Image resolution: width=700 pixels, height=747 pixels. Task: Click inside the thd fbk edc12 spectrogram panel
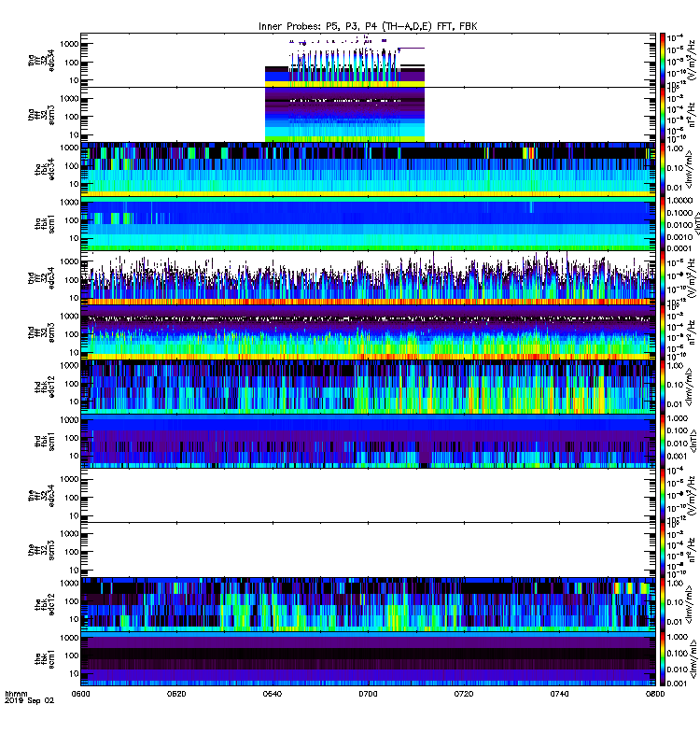tap(368, 387)
